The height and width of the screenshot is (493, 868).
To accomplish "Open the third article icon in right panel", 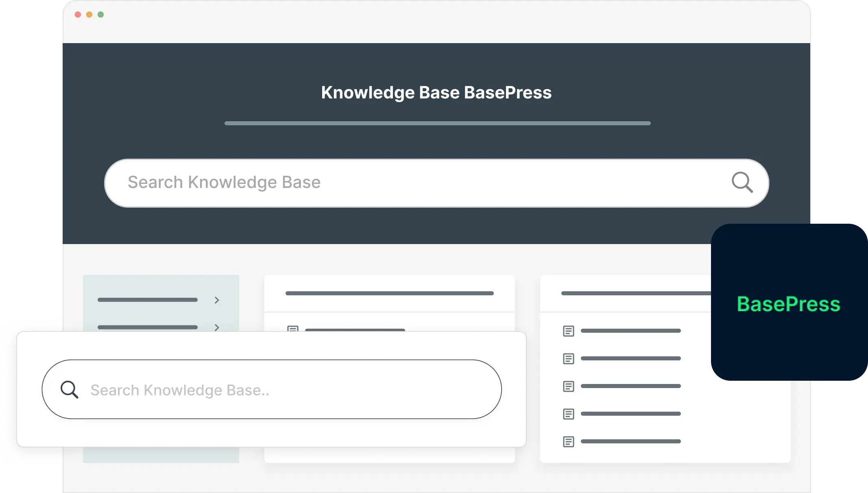I will [568, 386].
